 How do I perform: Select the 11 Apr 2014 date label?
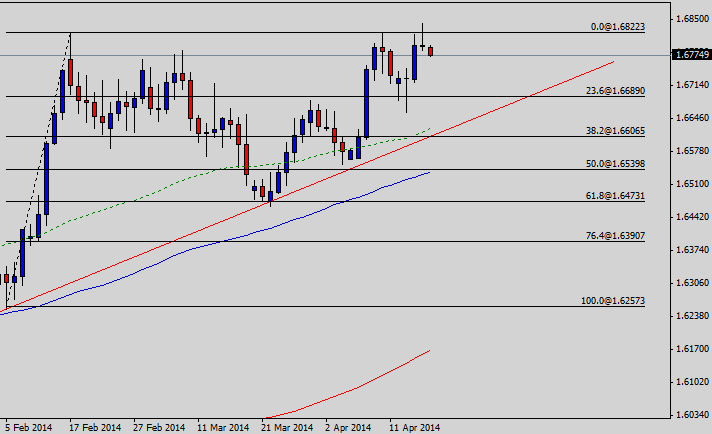pos(414,426)
